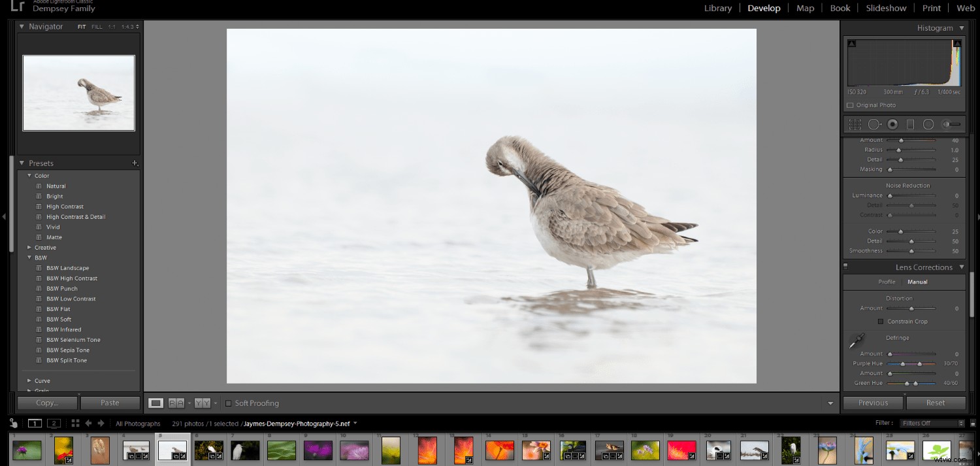The width and height of the screenshot is (980, 466).
Task: Enable Constrain Crop under Distortion
Action: point(881,321)
